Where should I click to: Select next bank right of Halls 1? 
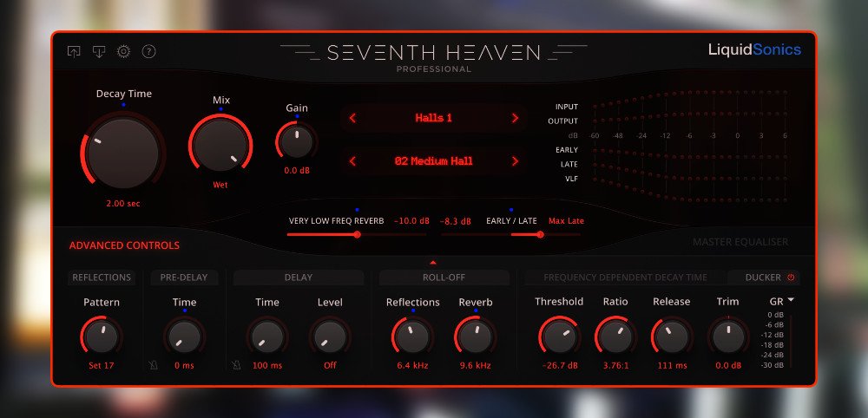point(515,118)
